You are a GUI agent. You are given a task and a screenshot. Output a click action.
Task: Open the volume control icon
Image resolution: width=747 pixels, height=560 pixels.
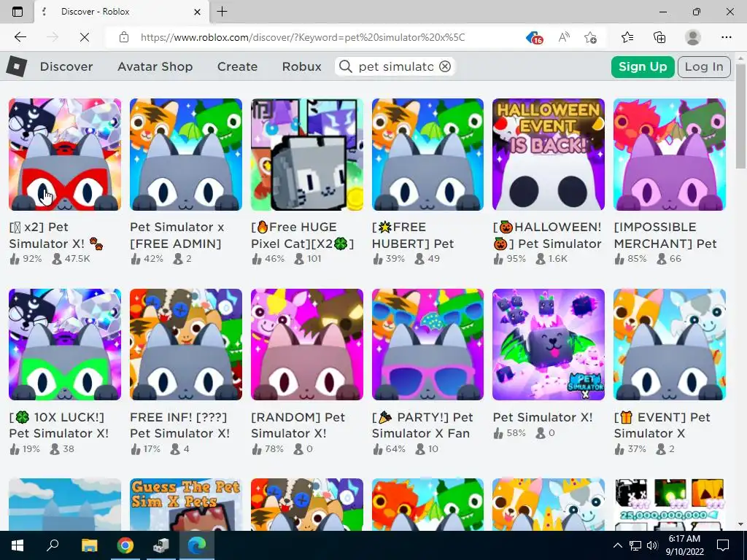651,545
